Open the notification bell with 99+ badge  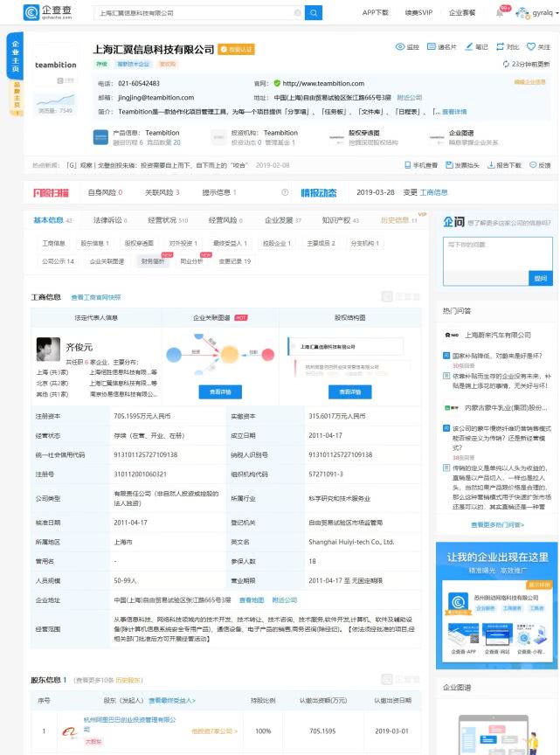tap(501, 12)
